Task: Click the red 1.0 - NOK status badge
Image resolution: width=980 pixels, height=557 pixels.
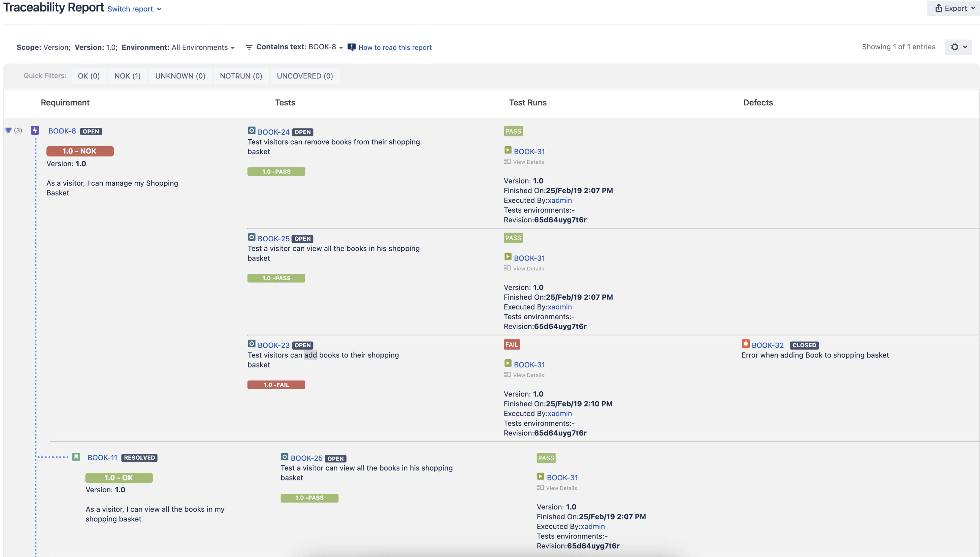Action: pyautogui.click(x=80, y=151)
